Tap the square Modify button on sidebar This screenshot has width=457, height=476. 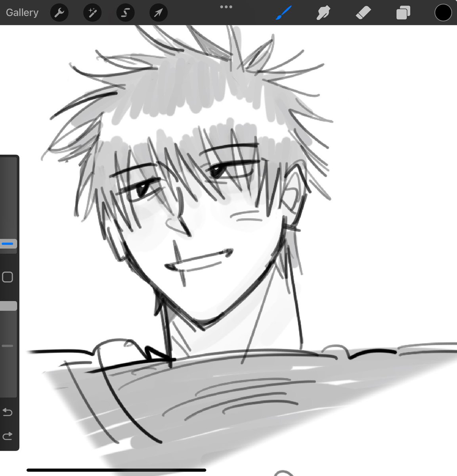pyautogui.click(x=8, y=277)
